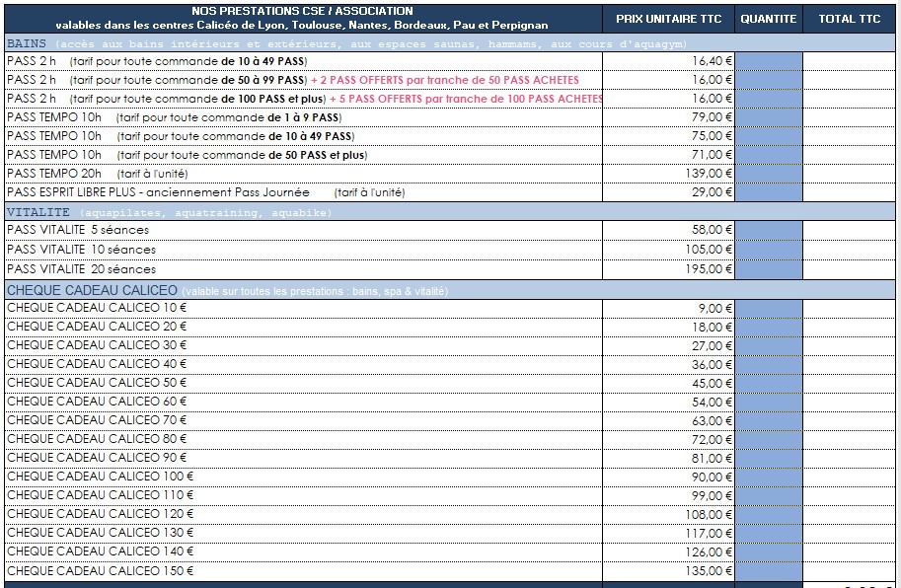The width and height of the screenshot is (901, 588).
Task: Click the quantity cell for PASS 2 h, 10 à 49 PASS
Action: (769, 61)
